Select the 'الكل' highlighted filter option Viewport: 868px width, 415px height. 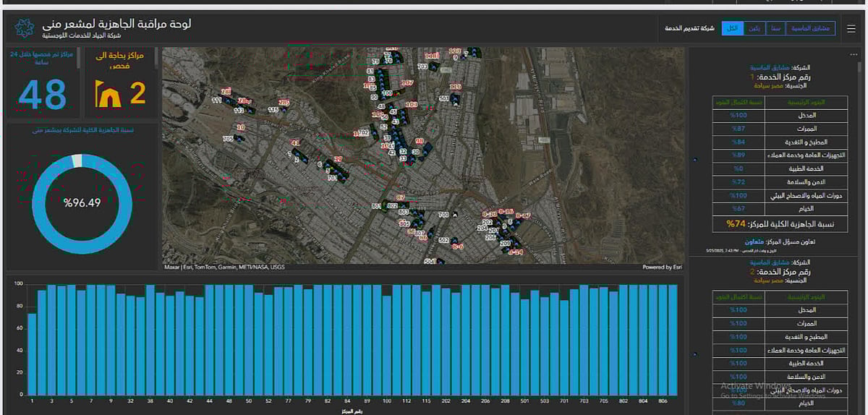tap(733, 28)
